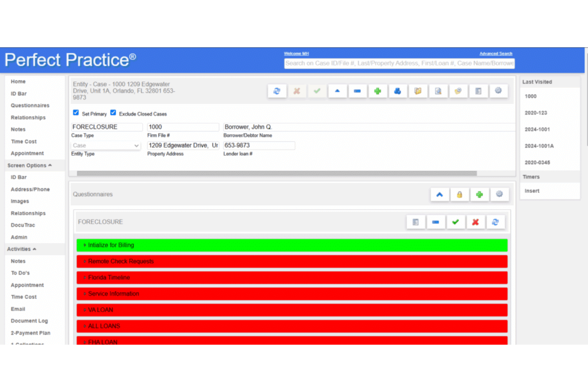The width and height of the screenshot is (588, 392).
Task: Click the padlock icon in Questionnaires header
Action: coord(460,195)
